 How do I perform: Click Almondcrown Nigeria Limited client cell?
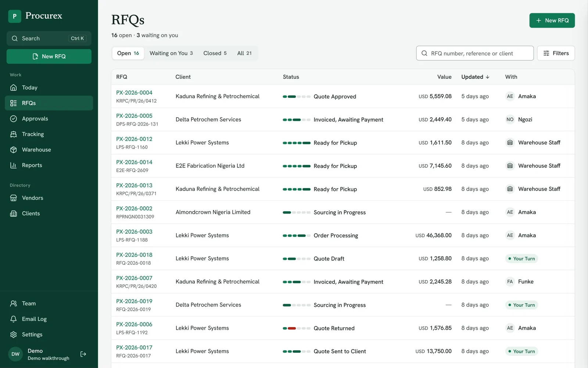point(213,212)
